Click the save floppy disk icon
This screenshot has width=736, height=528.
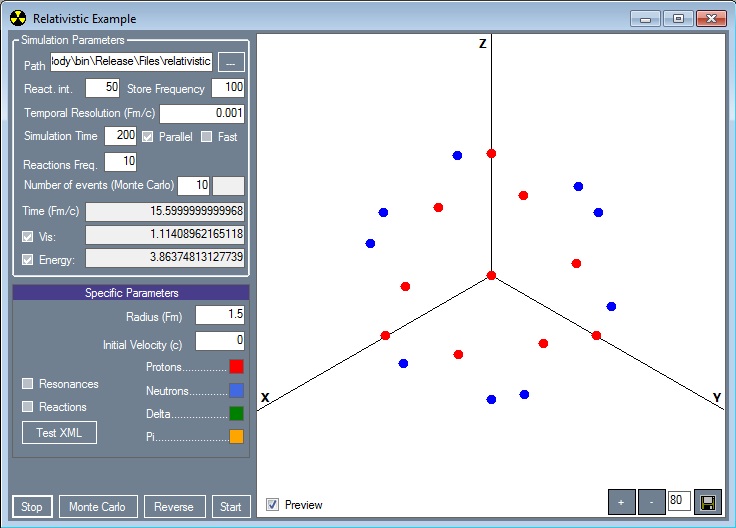point(707,502)
